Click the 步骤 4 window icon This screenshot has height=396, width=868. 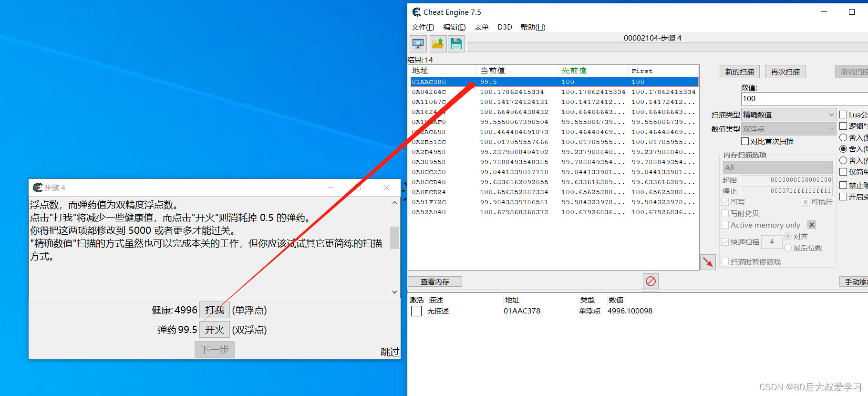tap(38, 188)
